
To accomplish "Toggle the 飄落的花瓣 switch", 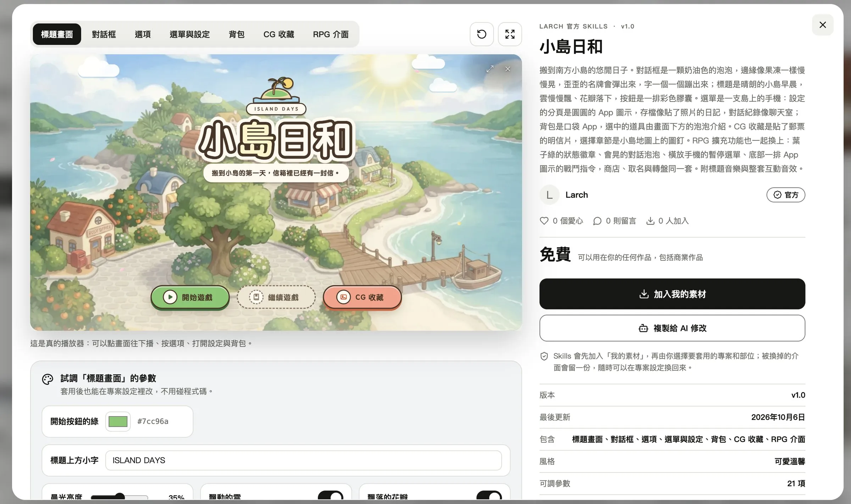I will (489, 495).
